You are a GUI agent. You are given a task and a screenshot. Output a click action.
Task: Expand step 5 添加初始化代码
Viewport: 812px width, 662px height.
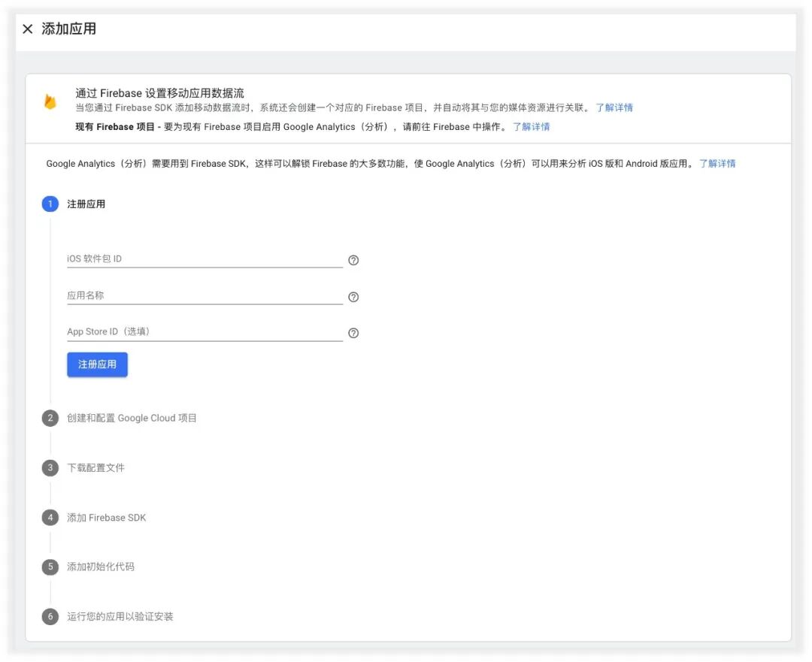coord(101,567)
